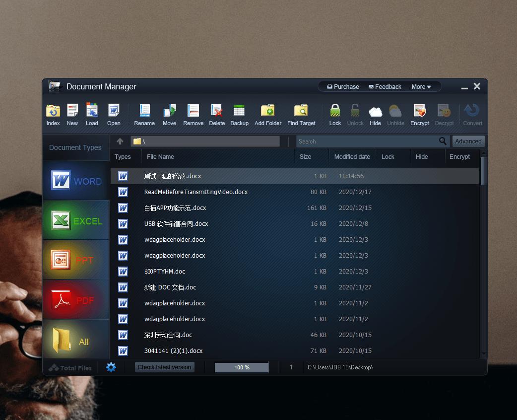The width and height of the screenshot is (517, 420).
Task: Click the Index toolbar icon
Action: tap(53, 111)
